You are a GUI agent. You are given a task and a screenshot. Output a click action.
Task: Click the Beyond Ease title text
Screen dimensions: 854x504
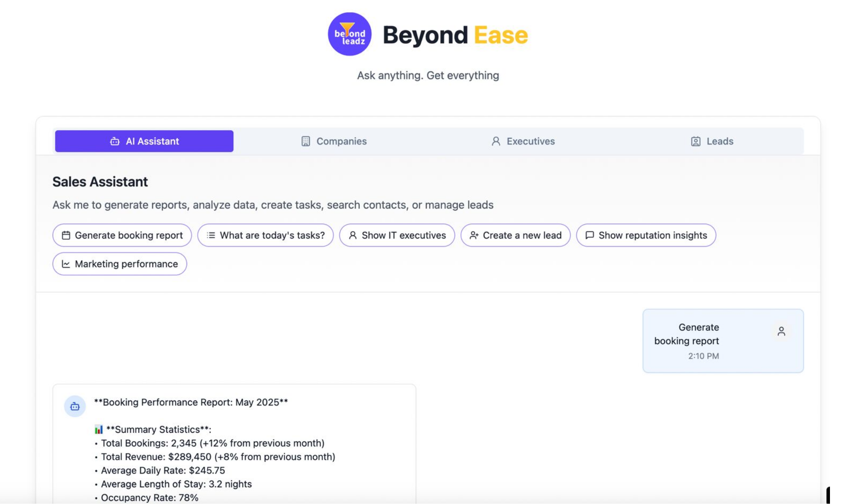(x=455, y=35)
